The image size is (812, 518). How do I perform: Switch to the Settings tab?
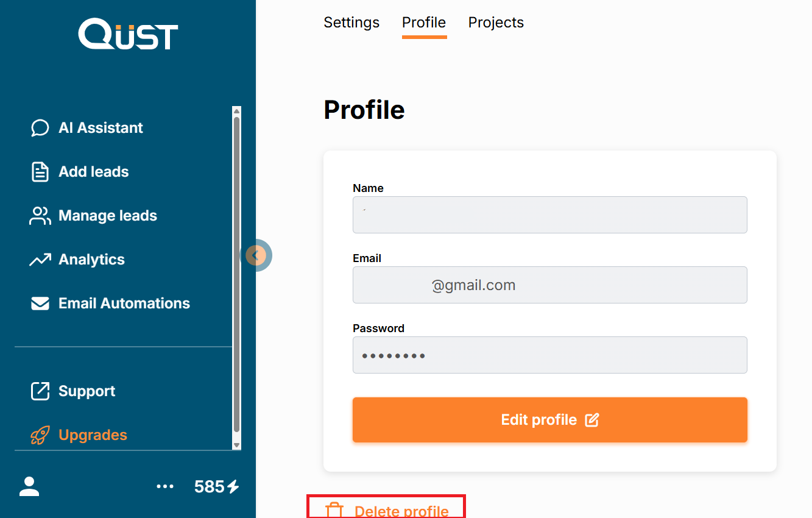click(351, 23)
